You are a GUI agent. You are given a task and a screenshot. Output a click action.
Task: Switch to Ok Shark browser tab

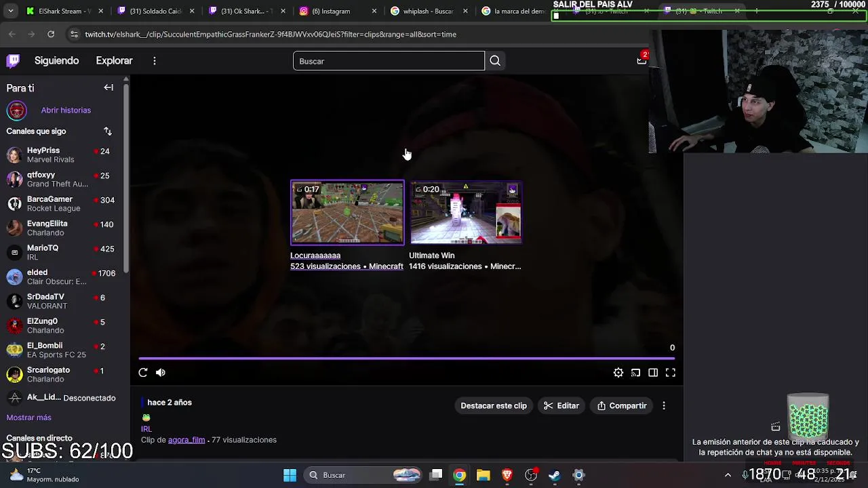click(x=248, y=11)
